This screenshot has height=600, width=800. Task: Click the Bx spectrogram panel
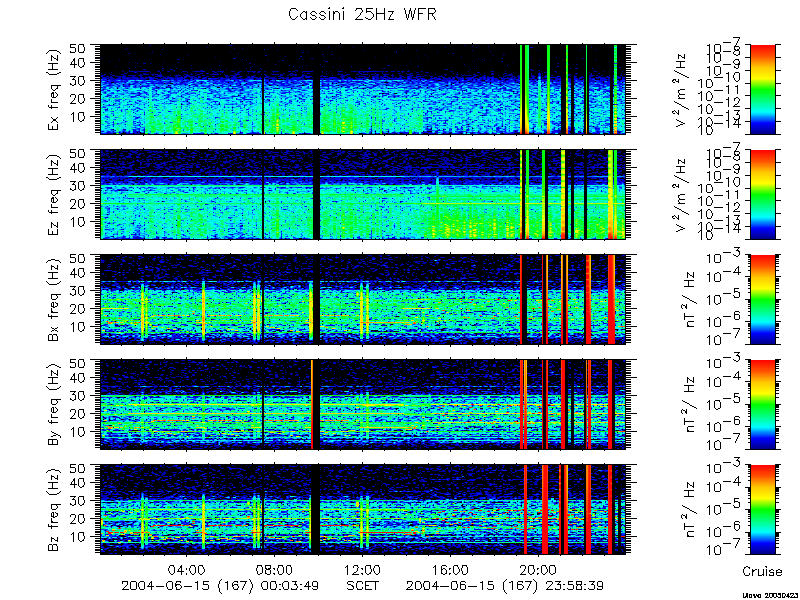(363, 299)
